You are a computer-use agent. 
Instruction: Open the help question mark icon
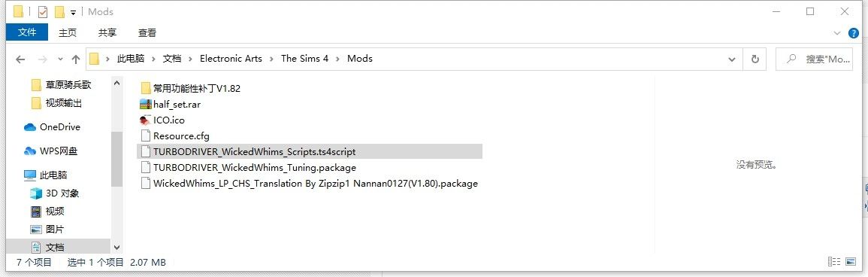click(x=854, y=33)
